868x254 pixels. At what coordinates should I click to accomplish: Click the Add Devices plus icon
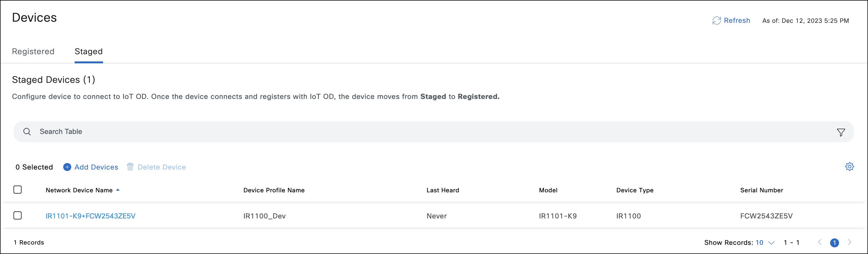[67, 167]
